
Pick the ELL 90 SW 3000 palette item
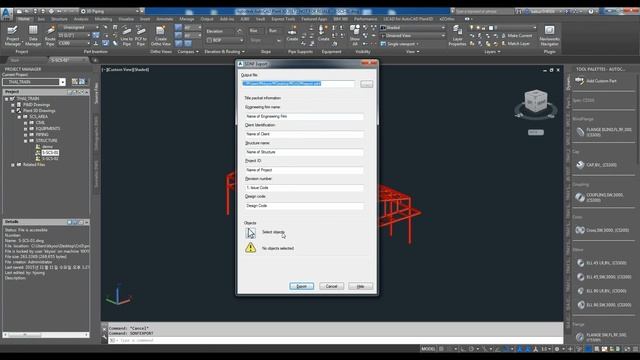(x=604, y=304)
